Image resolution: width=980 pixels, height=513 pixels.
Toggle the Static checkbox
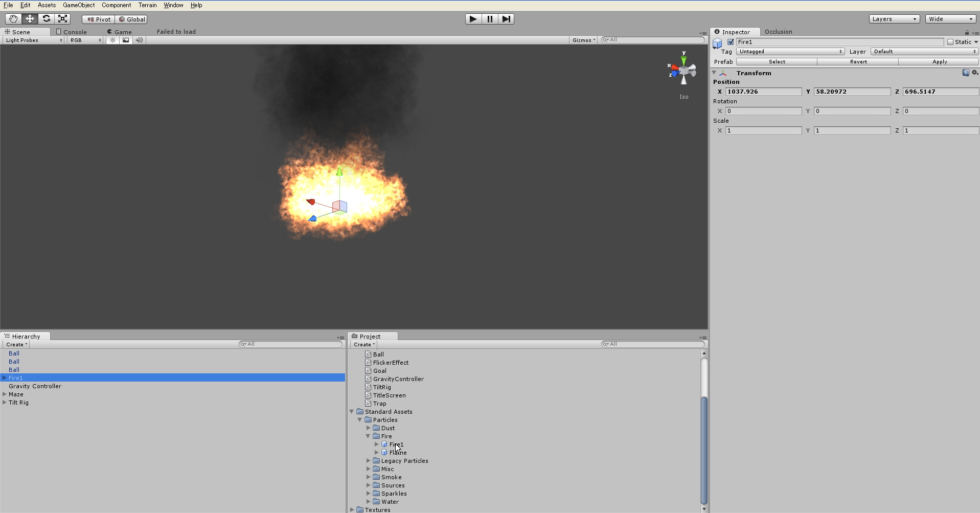[950, 42]
